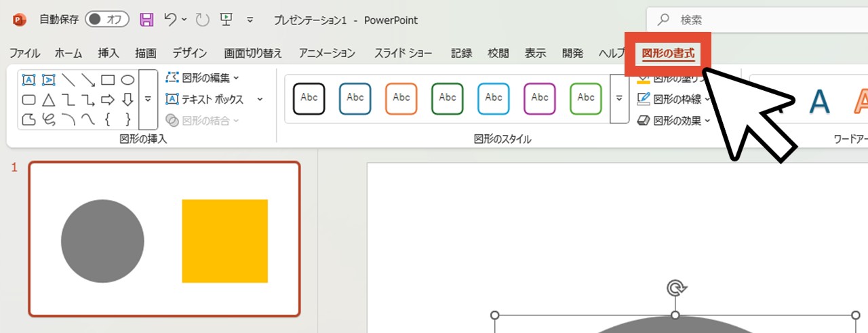The height and width of the screenshot is (333, 868).
Task: Pick the Scribble freeform shape tool
Action: coord(49,120)
